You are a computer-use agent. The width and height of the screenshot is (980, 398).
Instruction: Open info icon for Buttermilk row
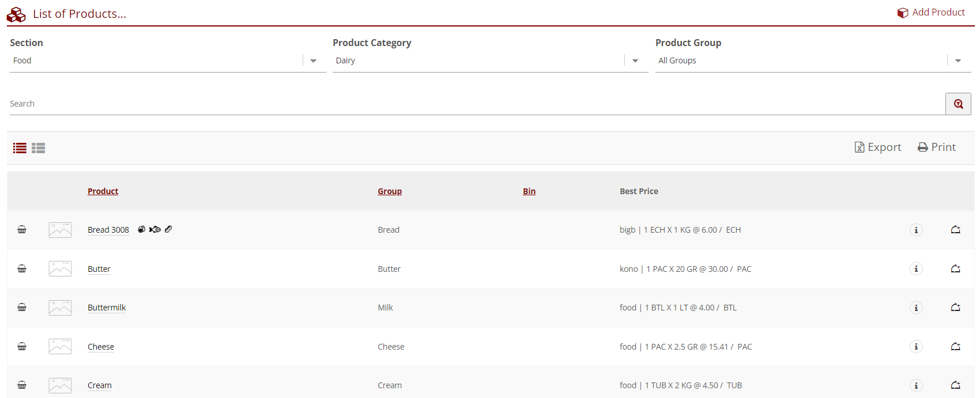[916, 308]
